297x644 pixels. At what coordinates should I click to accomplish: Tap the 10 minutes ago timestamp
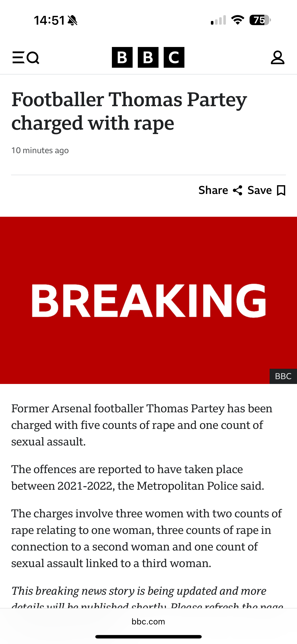coord(40,150)
